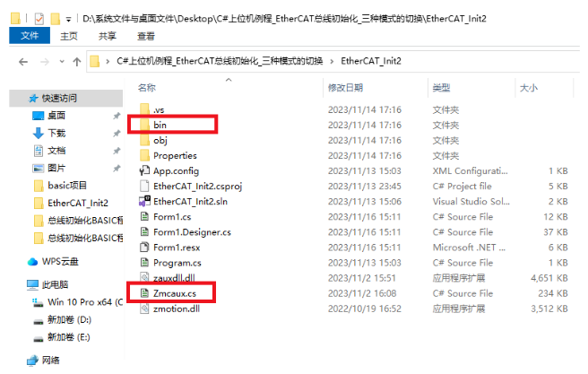Sort by 名称 column header

pos(147,88)
